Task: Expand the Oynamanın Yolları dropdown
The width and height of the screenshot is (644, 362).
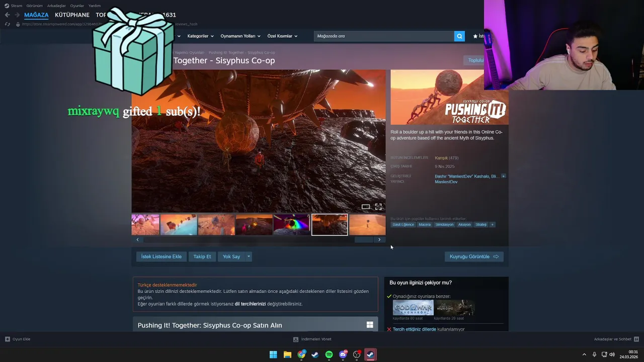Action: point(240,36)
